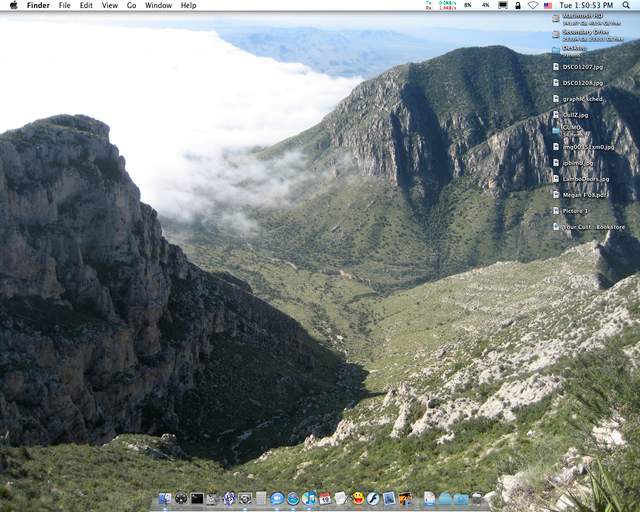Open Finder from the Dock
640x512 pixels.
pos(165,499)
